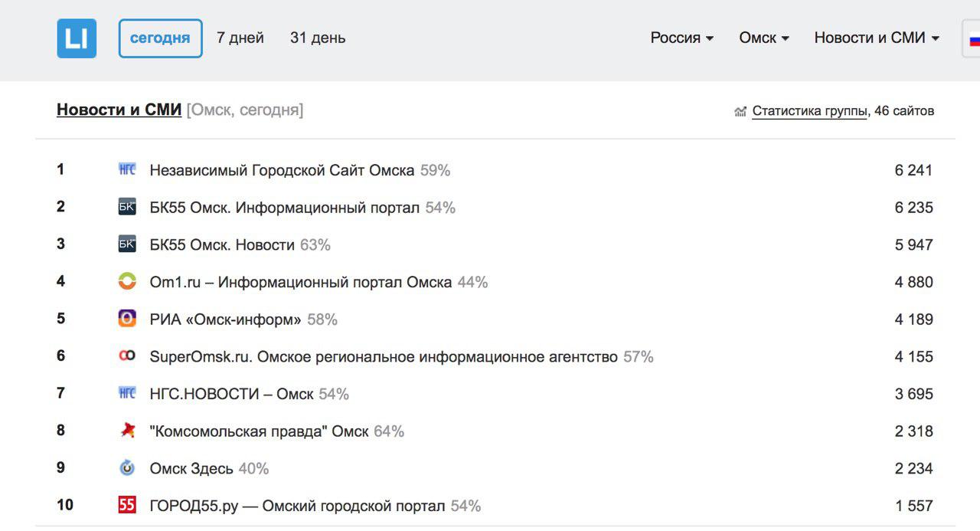
Task: Open the Омск city dropdown
Action: point(764,38)
